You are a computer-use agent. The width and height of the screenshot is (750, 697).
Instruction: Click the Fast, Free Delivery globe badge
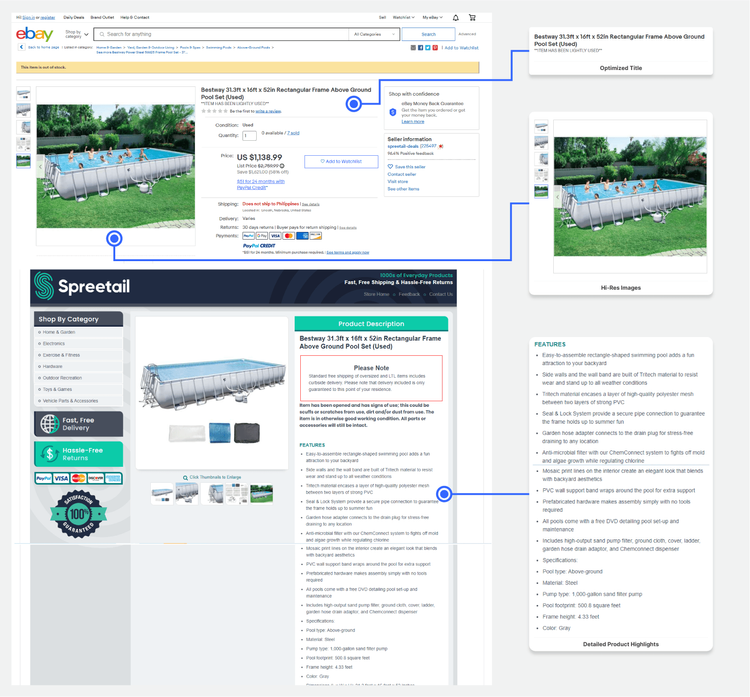click(78, 424)
